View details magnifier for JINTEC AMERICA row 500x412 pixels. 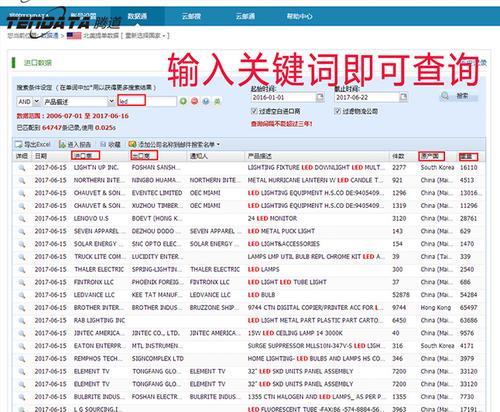click(22, 333)
